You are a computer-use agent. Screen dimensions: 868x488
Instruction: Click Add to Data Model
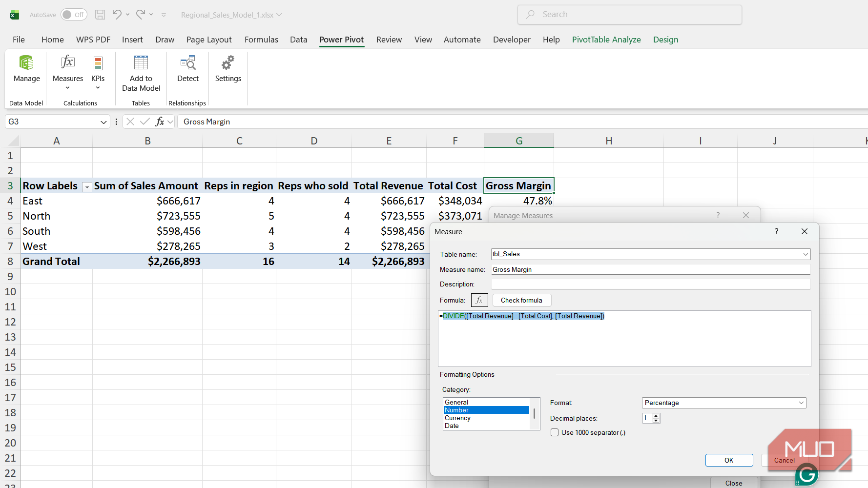(141, 73)
